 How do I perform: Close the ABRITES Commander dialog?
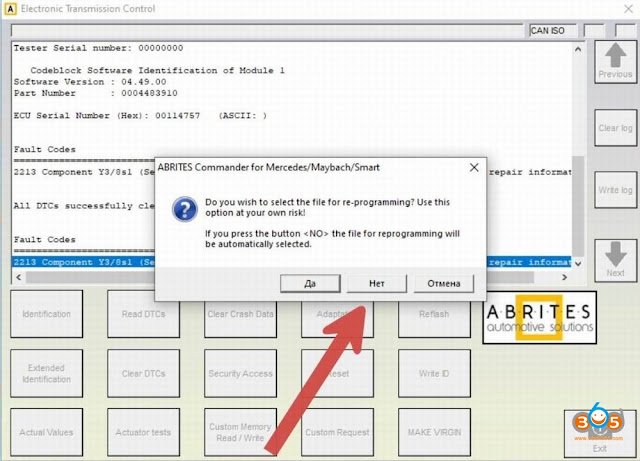tap(474, 167)
